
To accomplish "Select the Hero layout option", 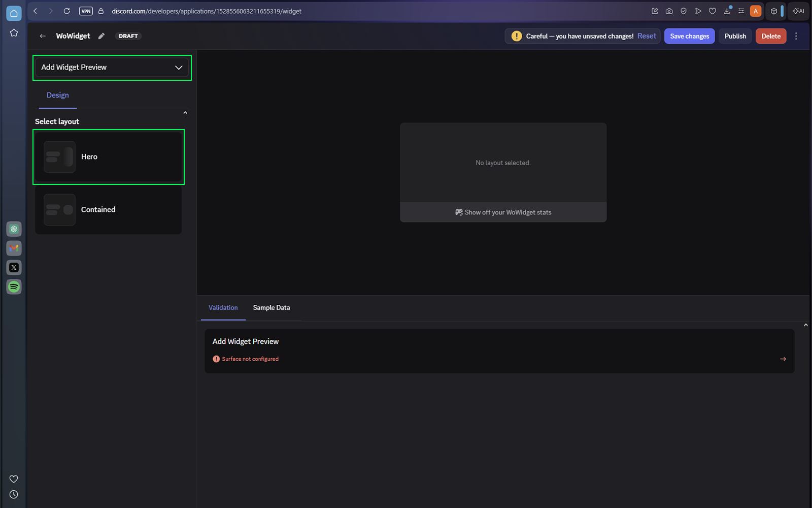I will click(x=109, y=157).
